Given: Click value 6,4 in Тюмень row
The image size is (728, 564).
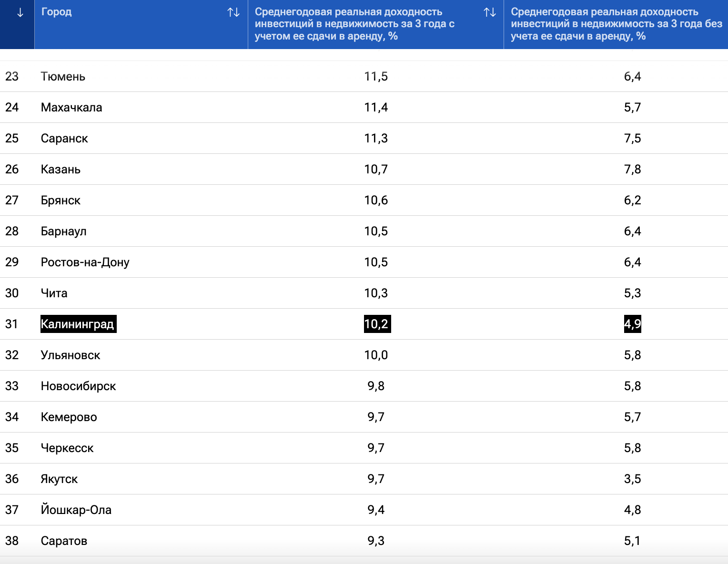Looking at the screenshot, I should pos(632,77).
